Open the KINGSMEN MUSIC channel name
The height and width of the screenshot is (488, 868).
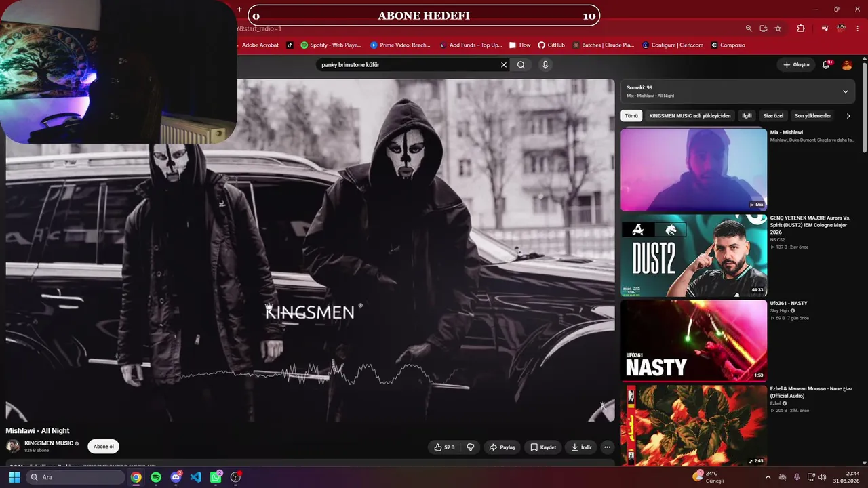coord(49,443)
